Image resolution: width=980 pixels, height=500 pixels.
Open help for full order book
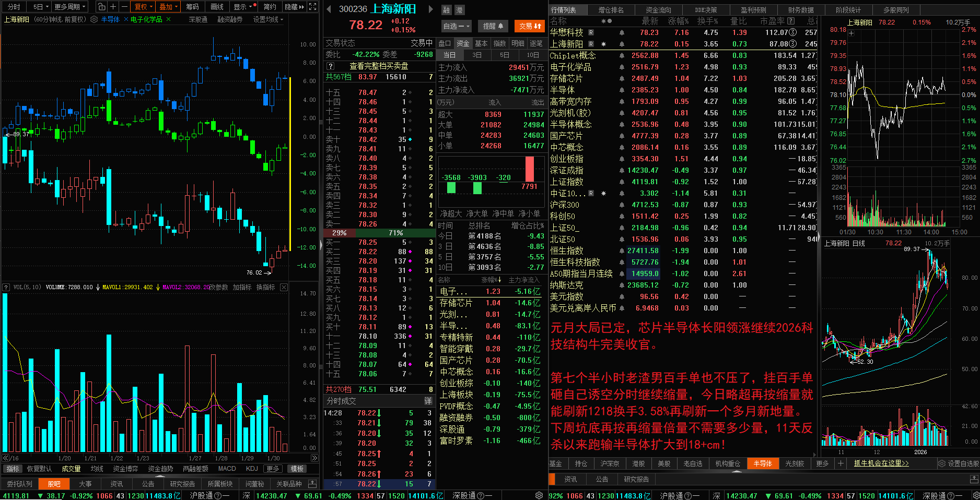coord(330,66)
